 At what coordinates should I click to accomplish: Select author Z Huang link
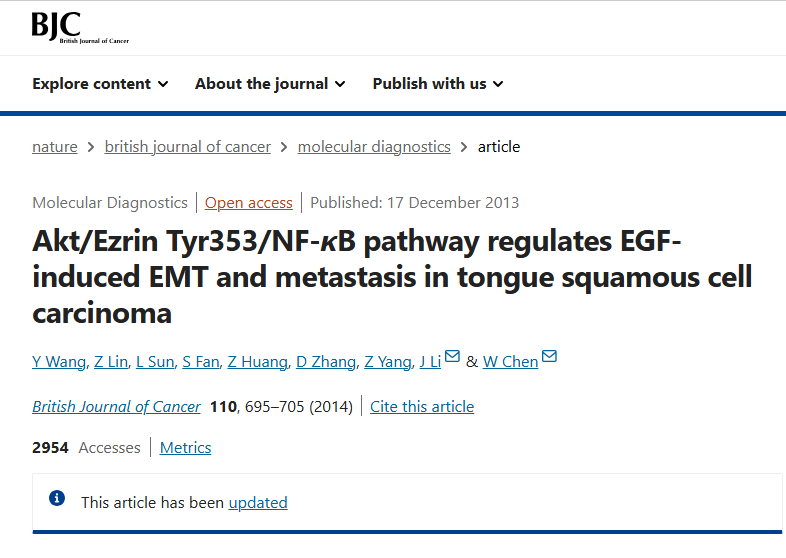258,361
